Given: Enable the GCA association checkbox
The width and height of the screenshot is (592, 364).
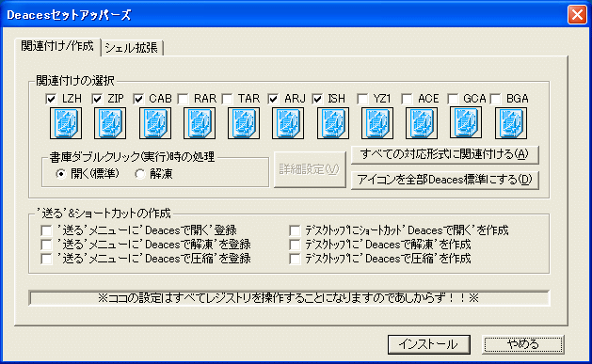Looking at the screenshot, I should point(453,99).
